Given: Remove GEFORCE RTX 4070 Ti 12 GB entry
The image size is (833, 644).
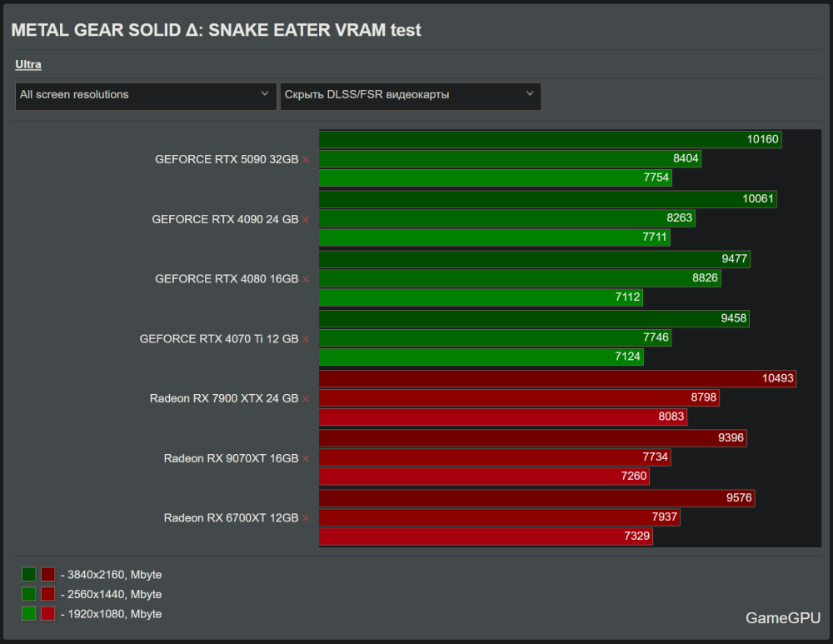Looking at the screenshot, I should (306, 339).
